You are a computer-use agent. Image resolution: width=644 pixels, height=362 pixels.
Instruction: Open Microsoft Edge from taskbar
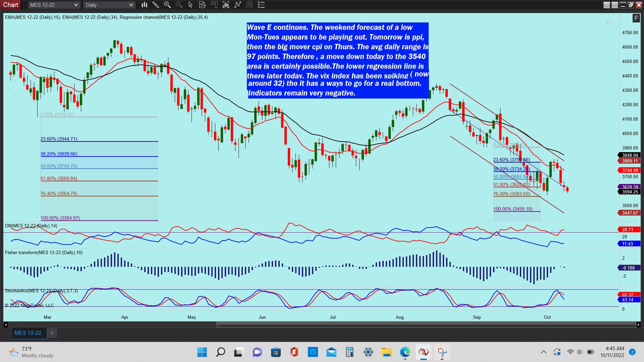pos(405,352)
